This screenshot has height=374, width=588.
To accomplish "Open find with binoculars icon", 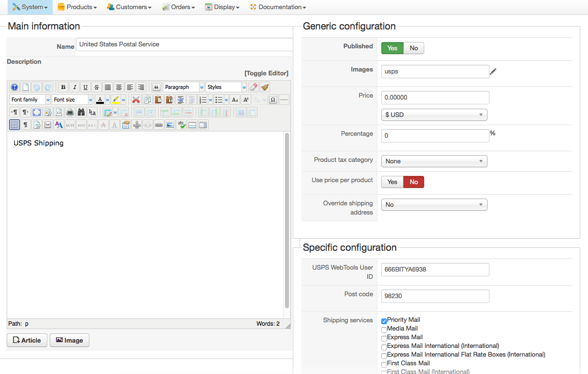I will pos(81,112).
